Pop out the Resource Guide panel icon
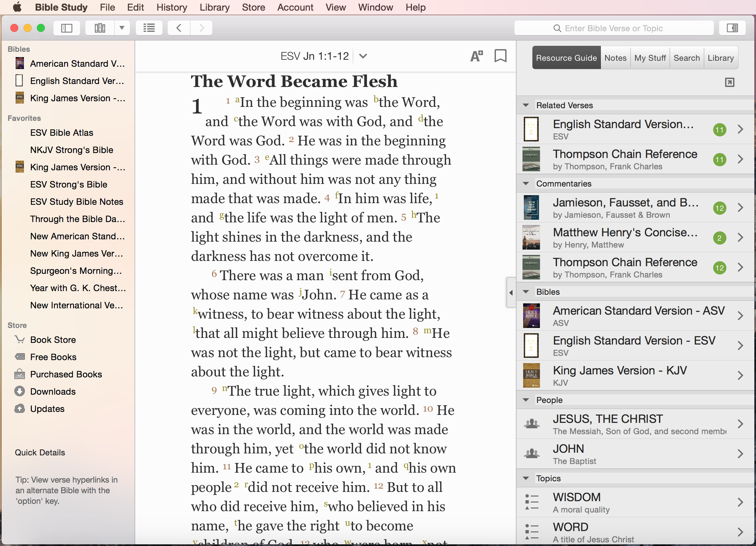 (729, 82)
